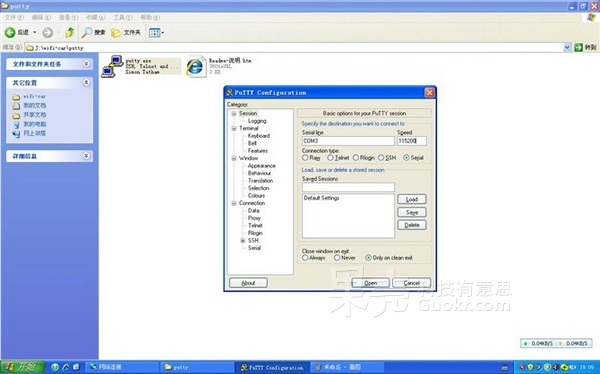Select the Serial category in tree
This screenshot has height=374, width=600.
[254, 248]
